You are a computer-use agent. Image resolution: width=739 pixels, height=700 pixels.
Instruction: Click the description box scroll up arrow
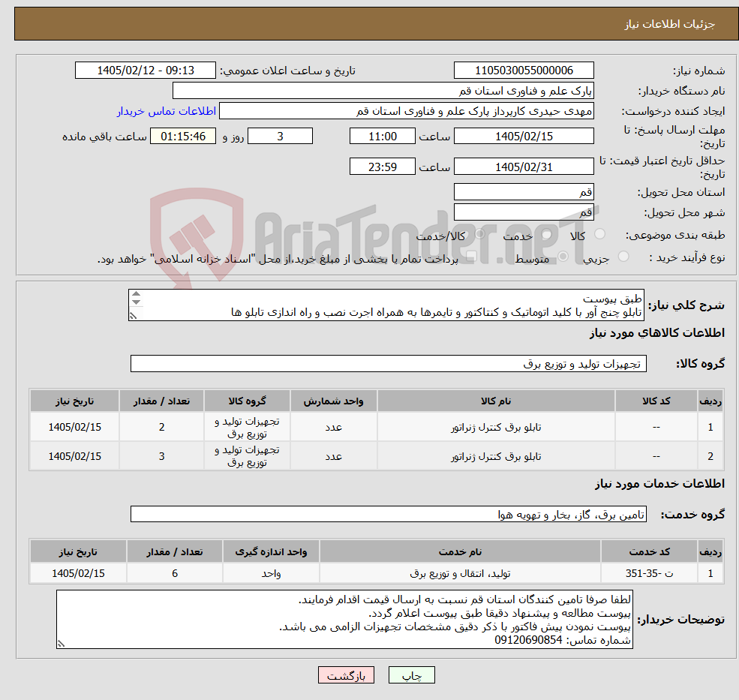(137, 294)
